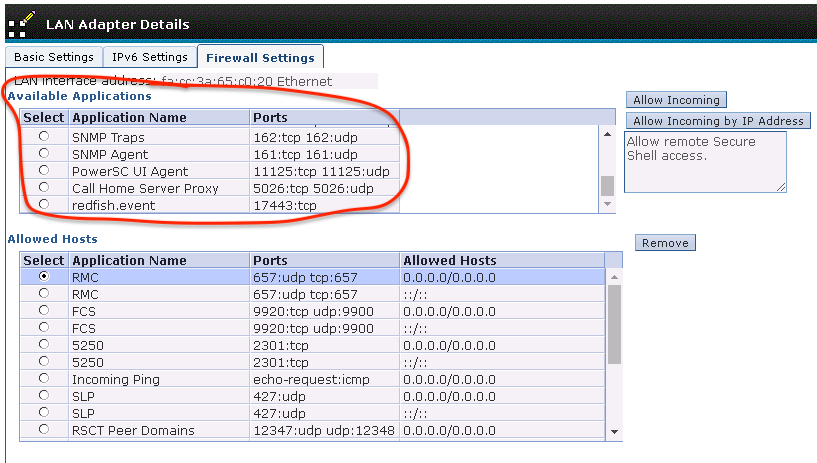Click the Remove button

(x=665, y=243)
